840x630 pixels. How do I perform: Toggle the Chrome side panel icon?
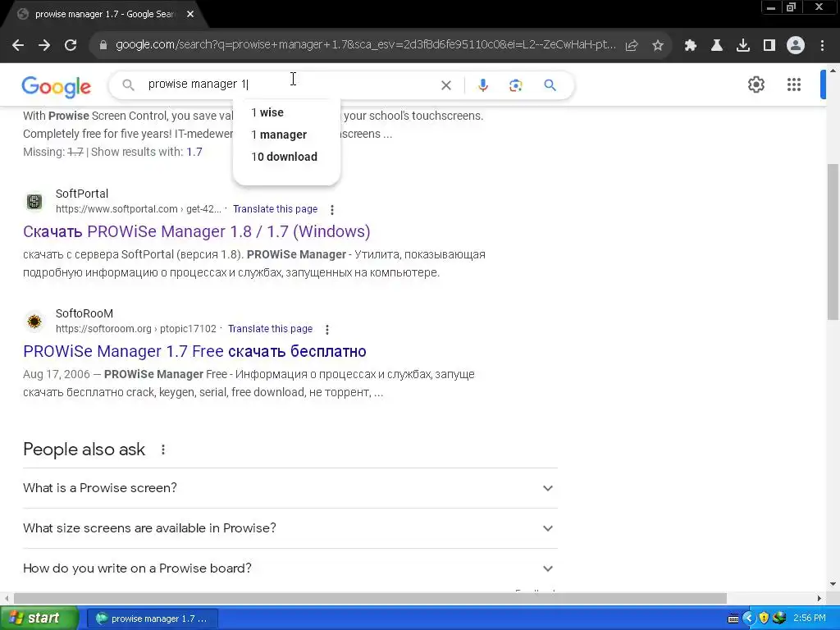769,45
